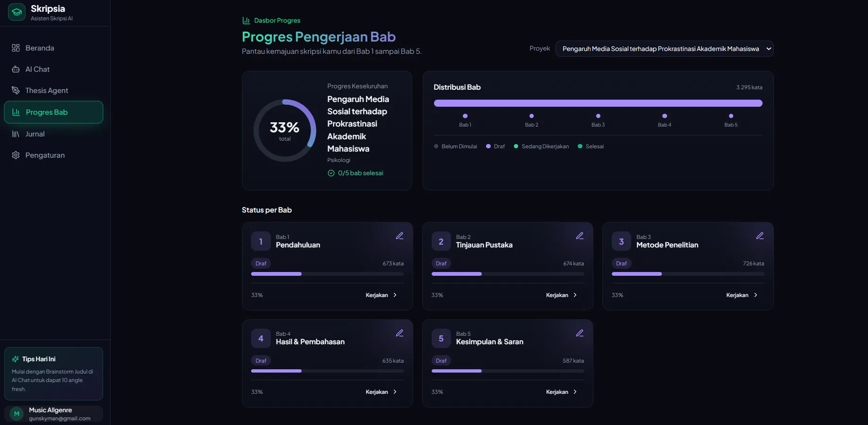Click arrow beside Kerjakan on Bab 5 card
868x425 pixels.
pyautogui.click(x=575, y=392)
